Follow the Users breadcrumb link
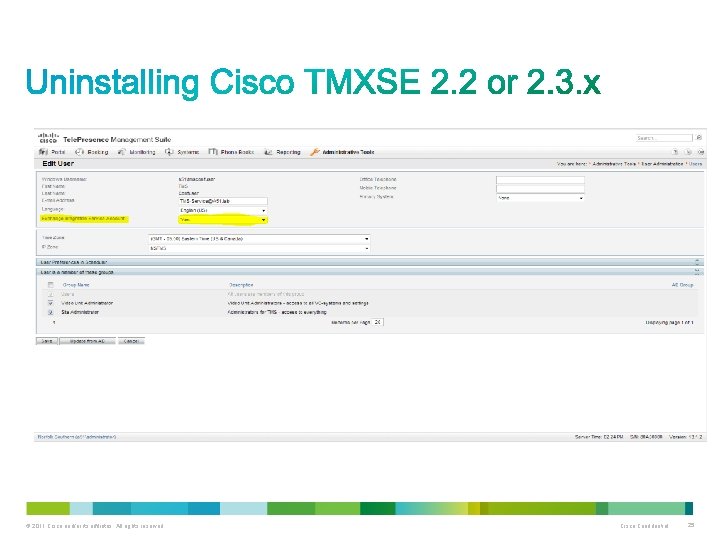 coord(695,164)
